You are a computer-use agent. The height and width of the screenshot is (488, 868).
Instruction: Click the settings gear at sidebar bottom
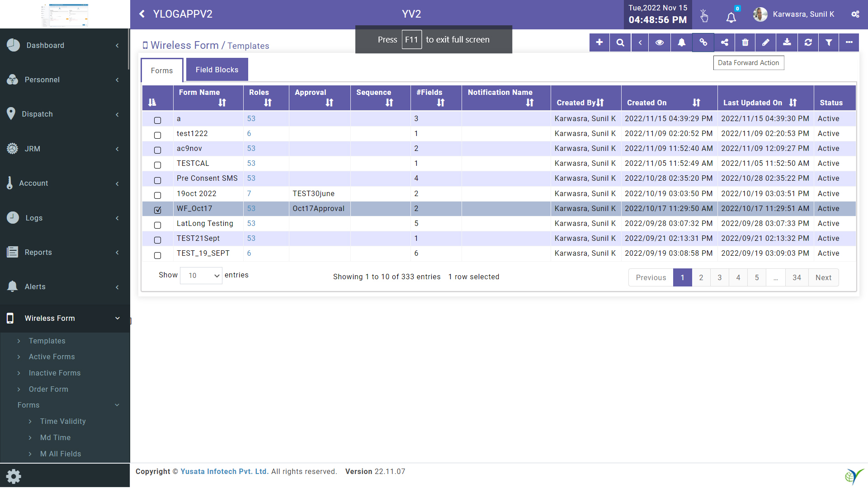tap(14, 476)
